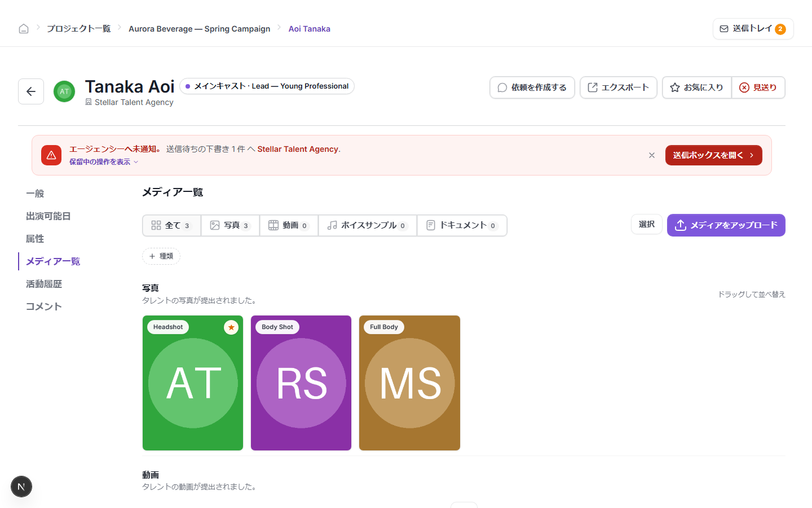Open the outbox via 送信ボックスを開く
Image resolution: width=812 pixels, height=508 pixels.
click(x=714, y=155)
